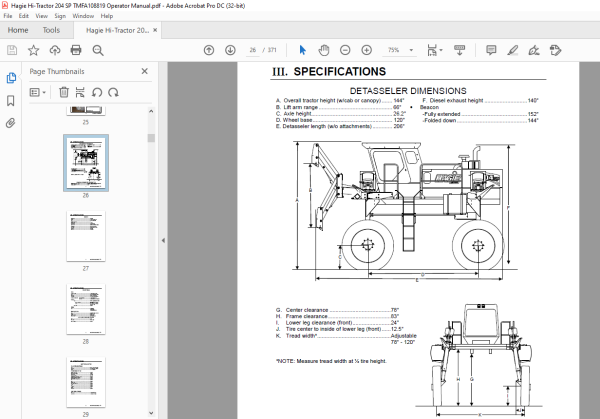Rotate page clockwise
Viewport: 600px width, 419px height.
[x=113, y=92]
